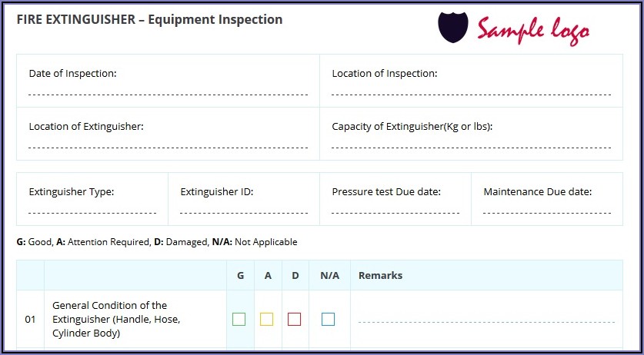
Task: Click the FIRE EXTINGUISHER Equipment Inspection title
Action: (149, 20)
